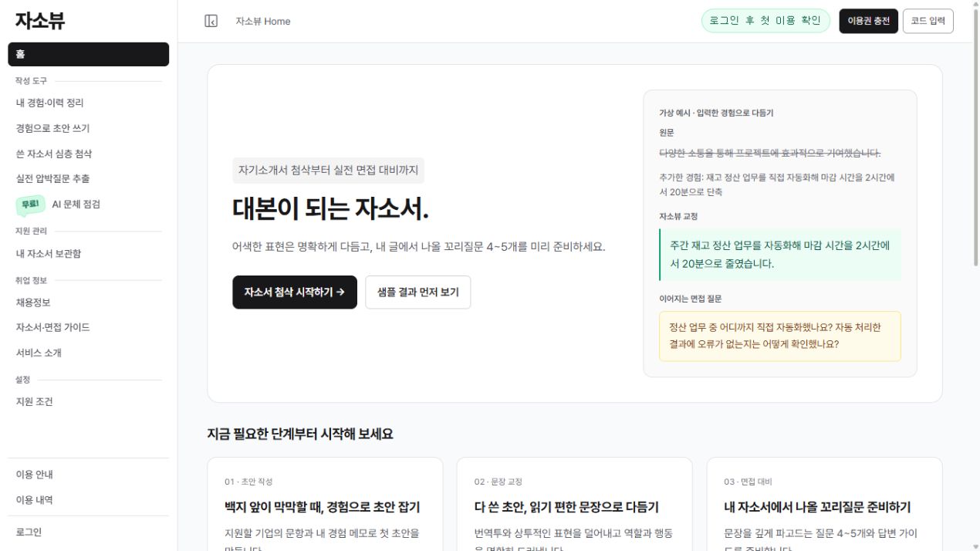Click the 자소뷰 Home breadcrumb

263,22
